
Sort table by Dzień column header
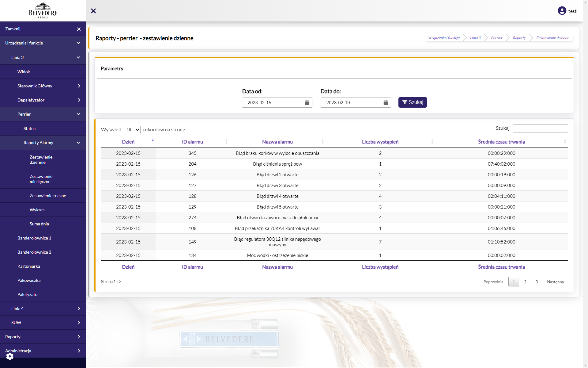click(x=128, y=142)
